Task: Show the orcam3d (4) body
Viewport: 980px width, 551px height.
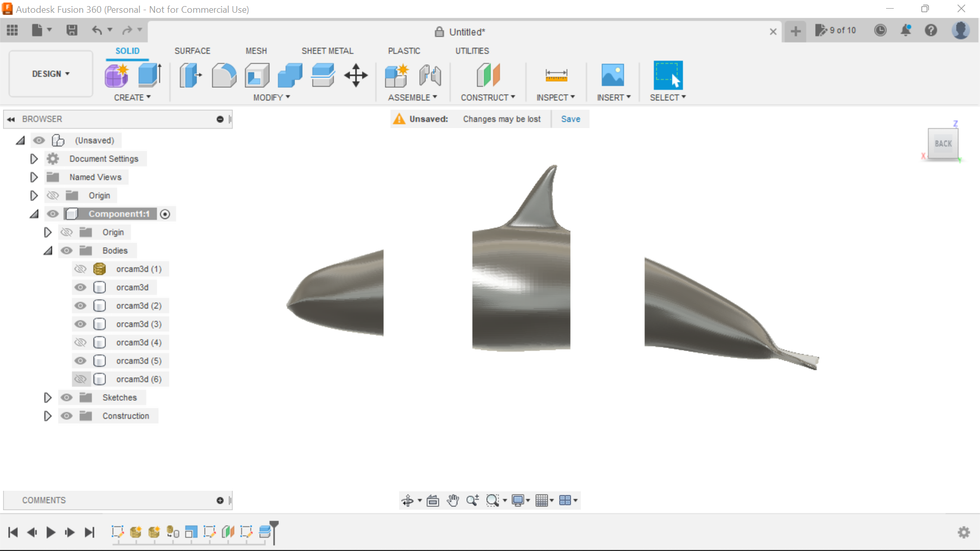Action: (80, 342)
